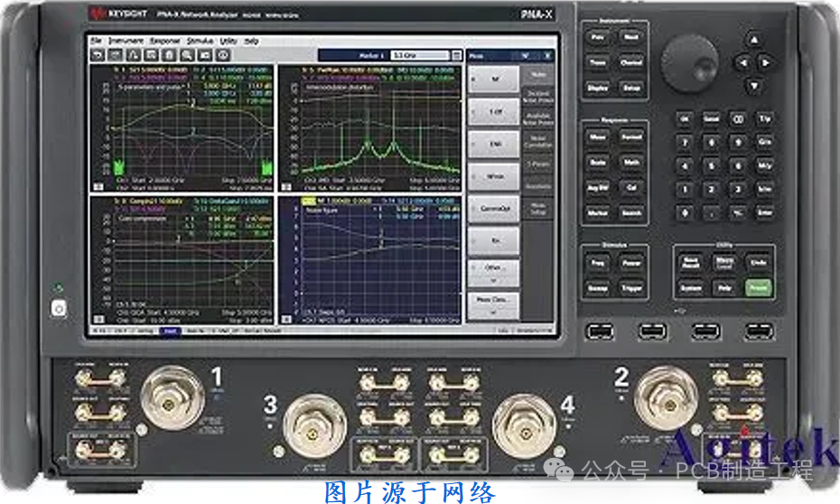This screenshot has width=840, height=504.
Task: Click the down arrow navigation key
Action: coord(754,86)
